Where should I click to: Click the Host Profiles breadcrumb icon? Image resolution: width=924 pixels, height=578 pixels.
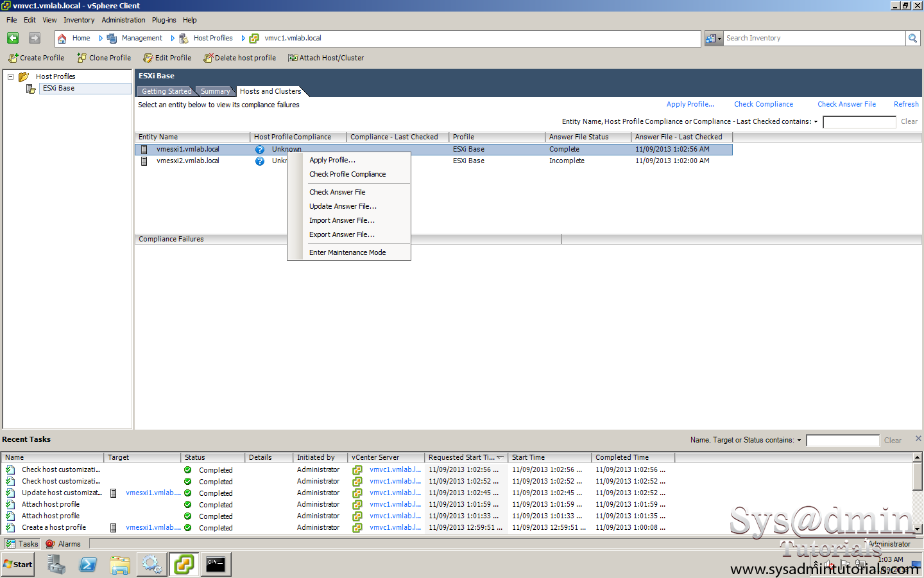click(x=184, y=39)
